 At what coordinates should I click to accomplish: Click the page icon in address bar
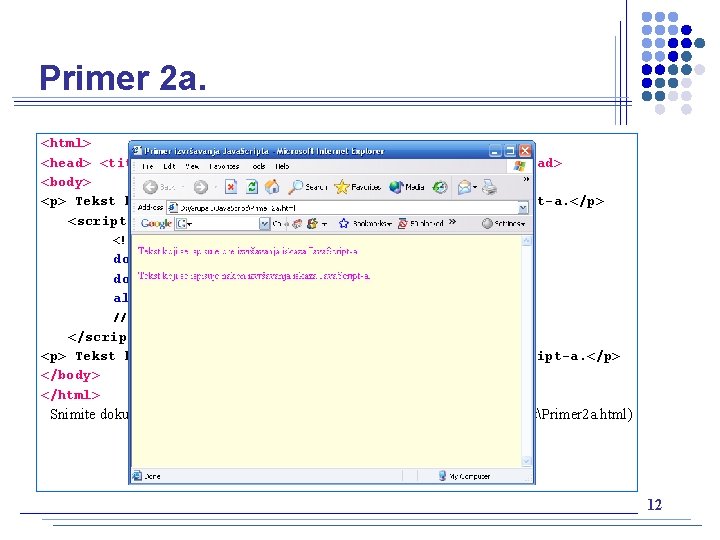pyautogui.click(x=173, y=208)
